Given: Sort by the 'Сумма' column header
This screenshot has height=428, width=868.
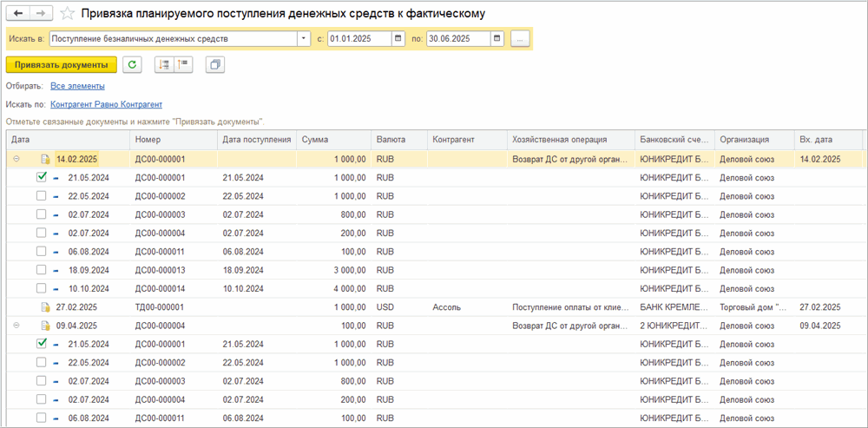Looking at the screenshot, I should [330, 139].
